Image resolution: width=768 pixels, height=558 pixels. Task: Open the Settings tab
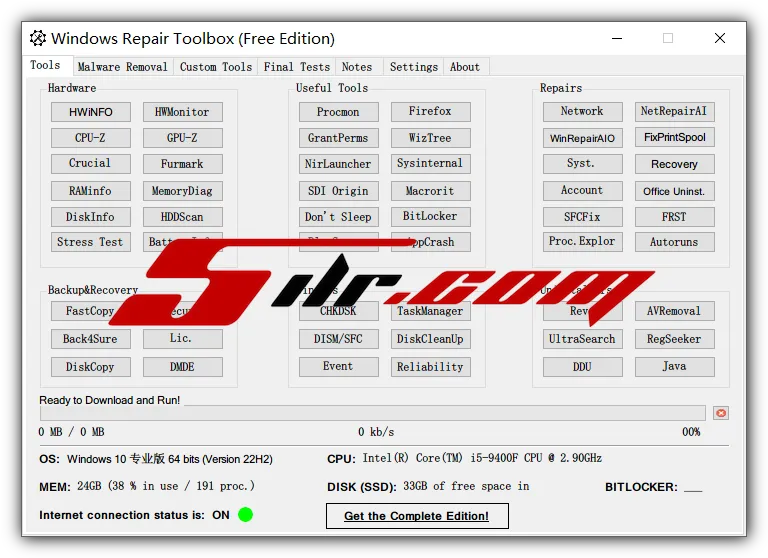(413, 67)
